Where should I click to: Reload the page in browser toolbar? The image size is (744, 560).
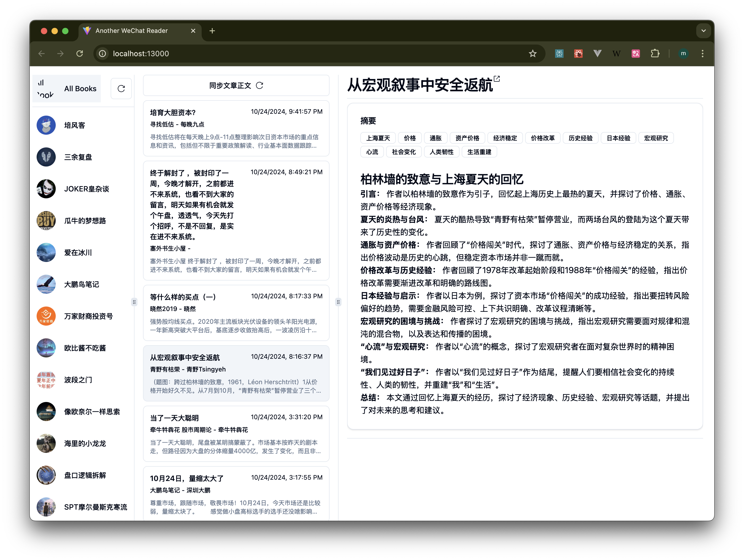(x=80, y=54)
